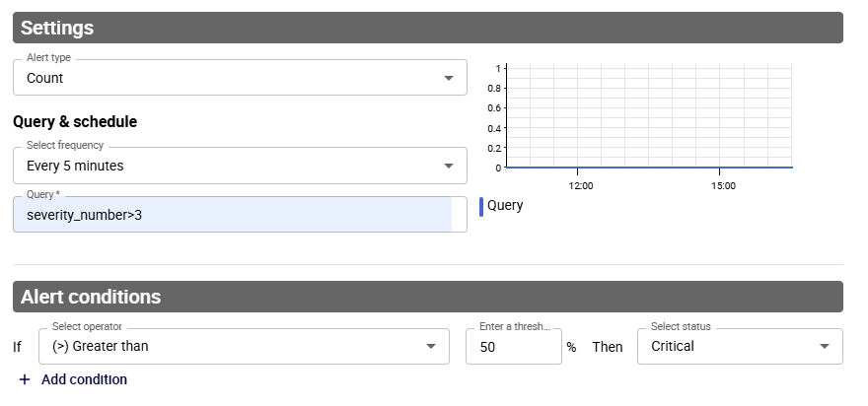868x406 pixels.
Task: Click the blue Query legend color marker
Action: tap(480, 206)
